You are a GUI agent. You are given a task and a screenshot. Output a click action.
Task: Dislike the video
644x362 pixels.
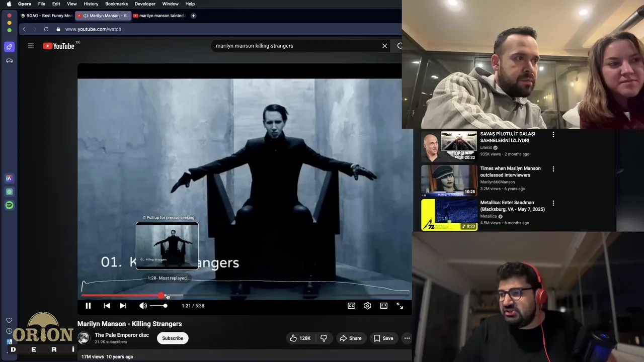point(324,338)
